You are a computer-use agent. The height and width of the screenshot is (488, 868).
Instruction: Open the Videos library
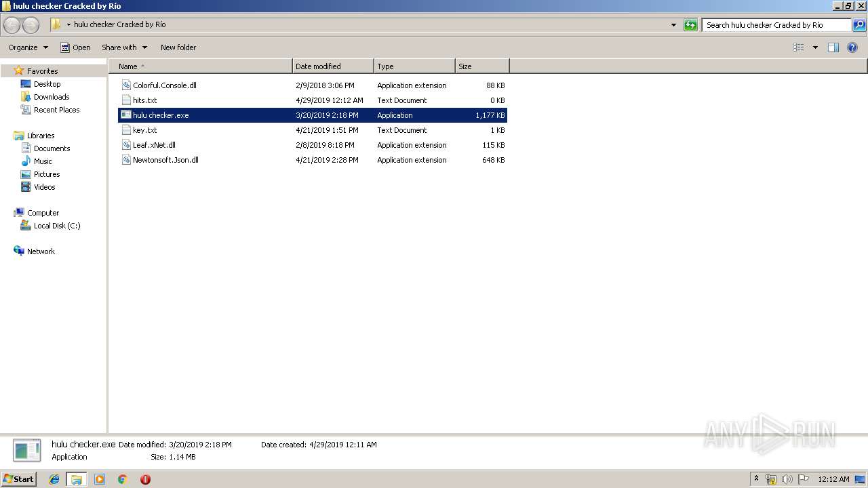[44, 187]
